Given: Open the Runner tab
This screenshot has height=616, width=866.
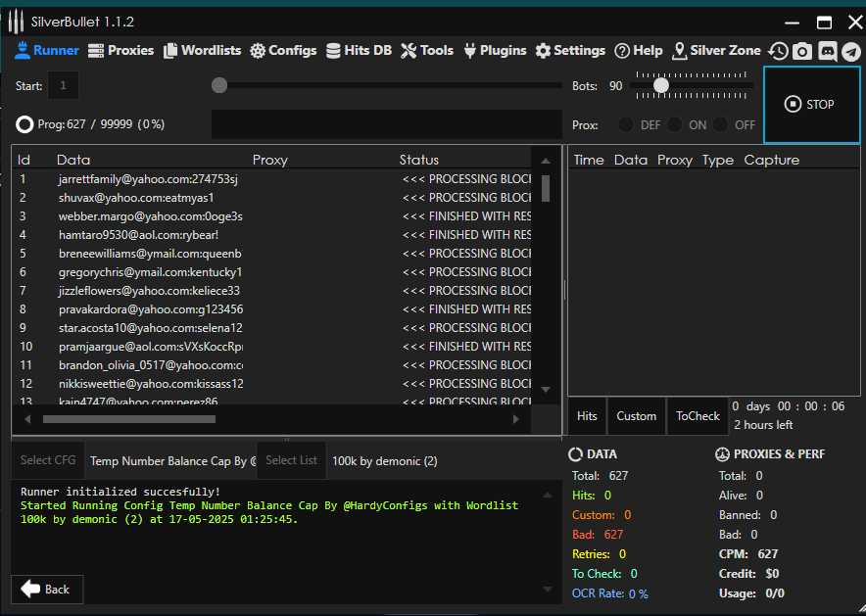Looking at the screenshot, I should (x=47, y=51).
